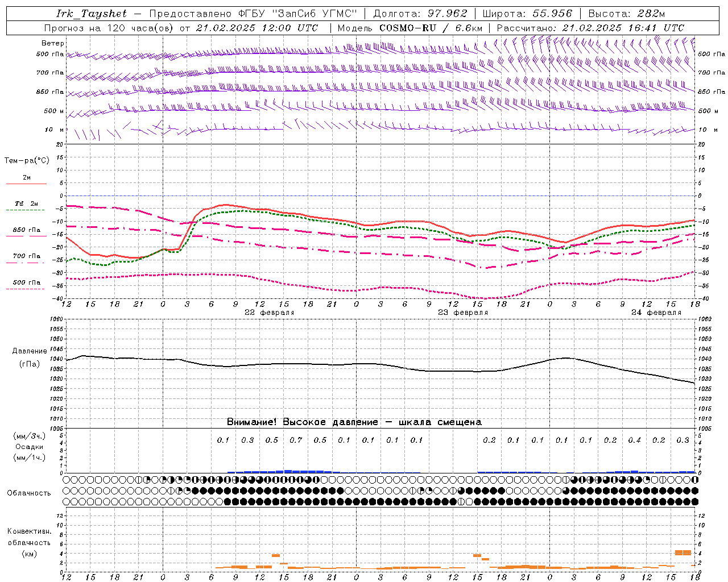Viewport: 728px width, 582px height.
Task: Click the (мм/3ч.) precipitation unit label
Action: click(30, 436)
